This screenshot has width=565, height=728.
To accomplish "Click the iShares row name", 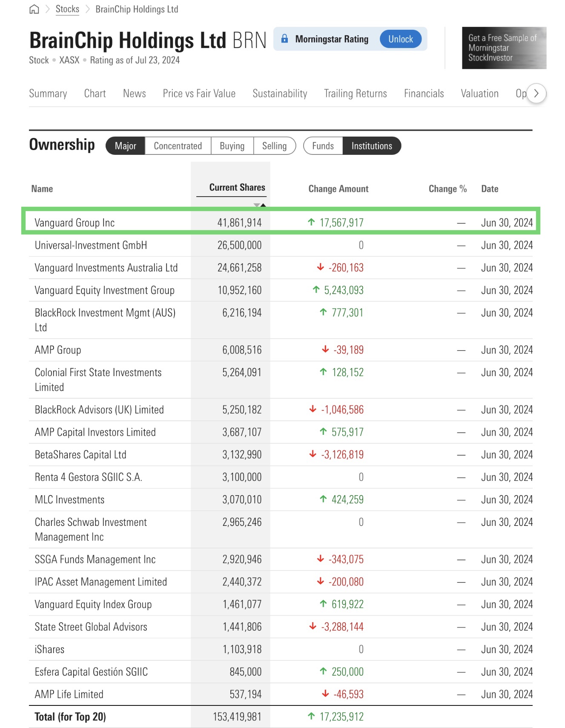I will click(49, 650).
